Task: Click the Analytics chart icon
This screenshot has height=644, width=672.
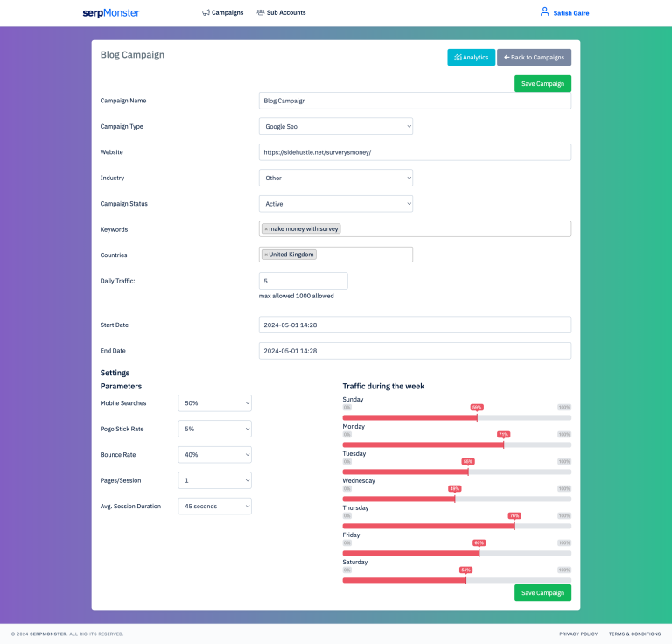Action: pyautogui.click(x=458, y=58)
